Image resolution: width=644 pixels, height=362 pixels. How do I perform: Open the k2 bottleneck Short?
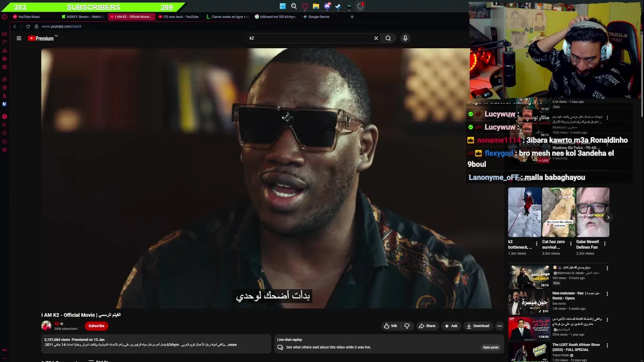(525, 212)
